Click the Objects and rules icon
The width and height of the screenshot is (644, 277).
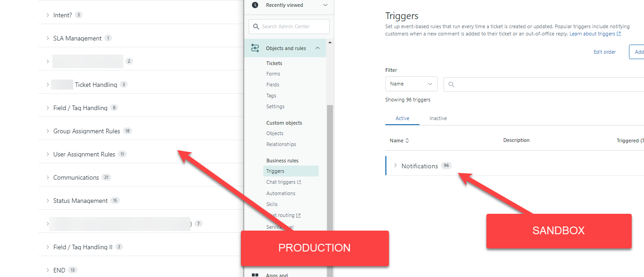click(x=255, y=48)
